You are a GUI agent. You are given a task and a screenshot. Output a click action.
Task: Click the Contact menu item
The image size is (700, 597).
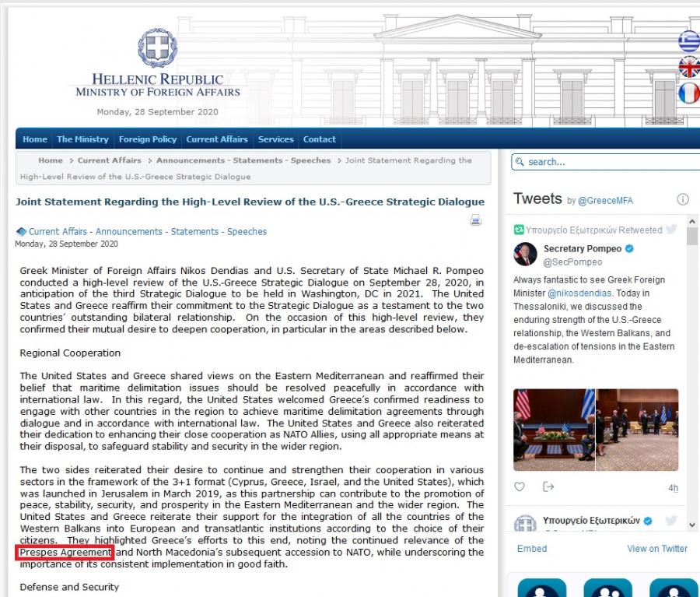319,139
